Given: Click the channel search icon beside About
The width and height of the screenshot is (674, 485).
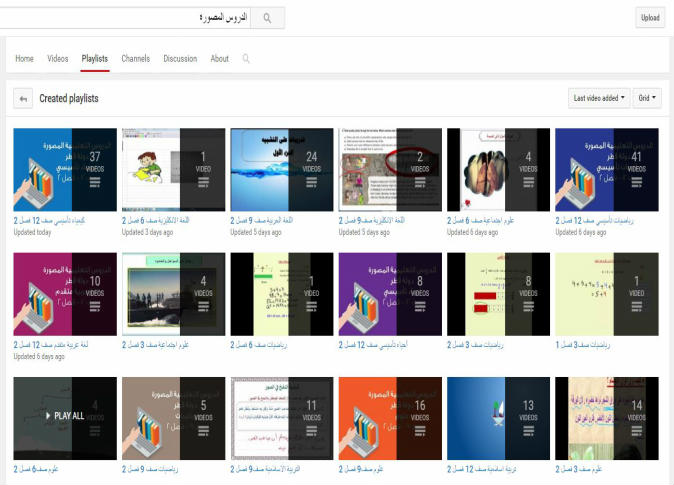Looking at the screenshot, I should tap(246, 59).
